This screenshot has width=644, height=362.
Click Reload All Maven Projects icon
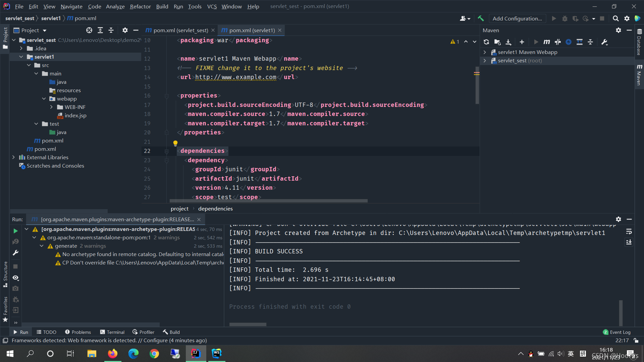tap(486, 42)
